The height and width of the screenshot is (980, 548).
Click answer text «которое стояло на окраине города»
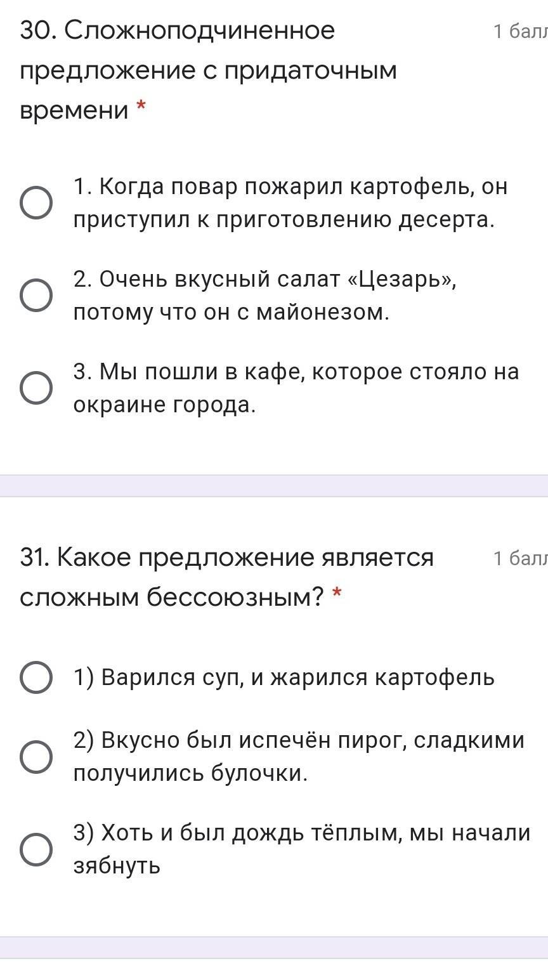[296, 388]
